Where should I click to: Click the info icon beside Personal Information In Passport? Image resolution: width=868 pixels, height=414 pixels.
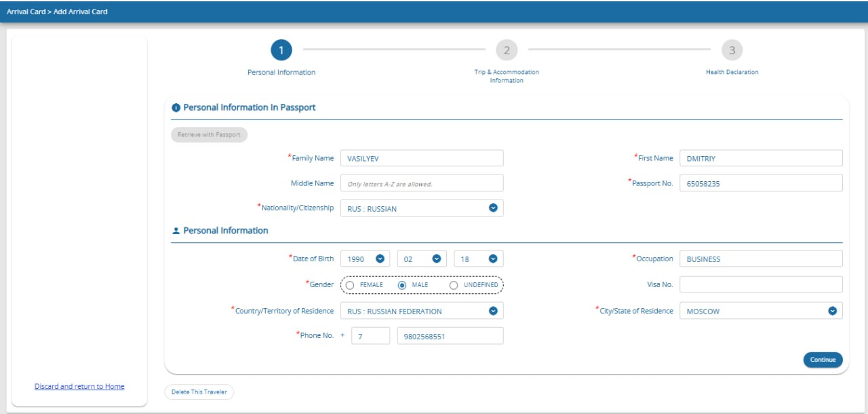(176, 107)
